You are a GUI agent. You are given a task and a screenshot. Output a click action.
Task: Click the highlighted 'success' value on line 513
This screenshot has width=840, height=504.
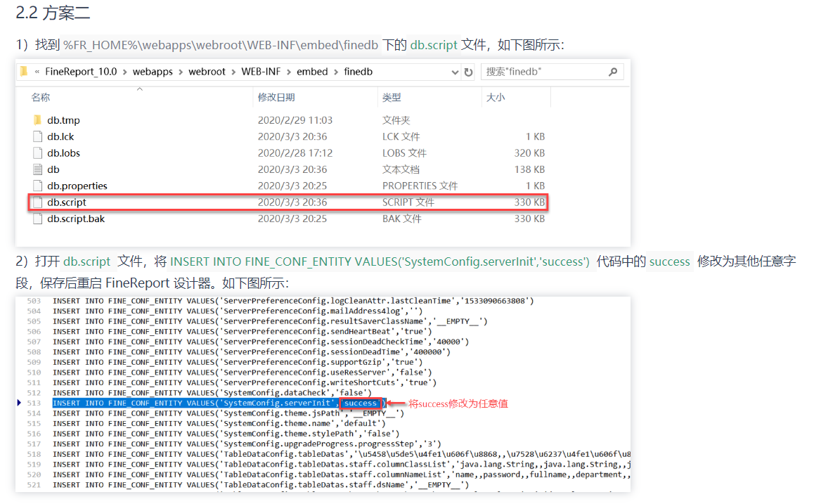(361, 403)
